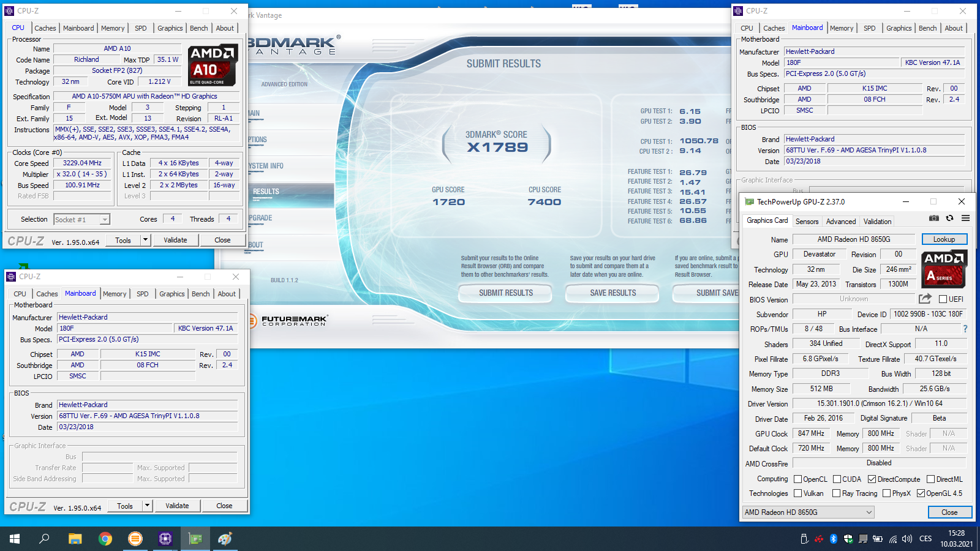Click the battery tray icon
This screenshot has width=980, height=551.
(878, 539)
